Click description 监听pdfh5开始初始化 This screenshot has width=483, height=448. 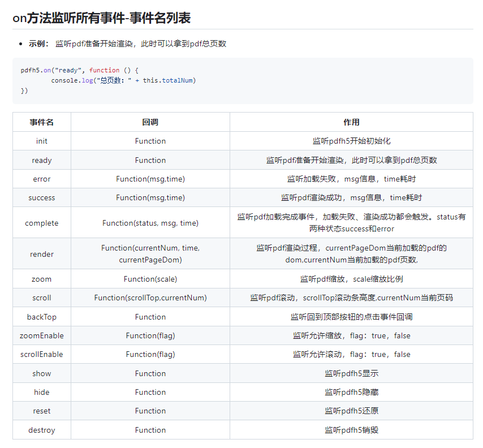[351, 141]
